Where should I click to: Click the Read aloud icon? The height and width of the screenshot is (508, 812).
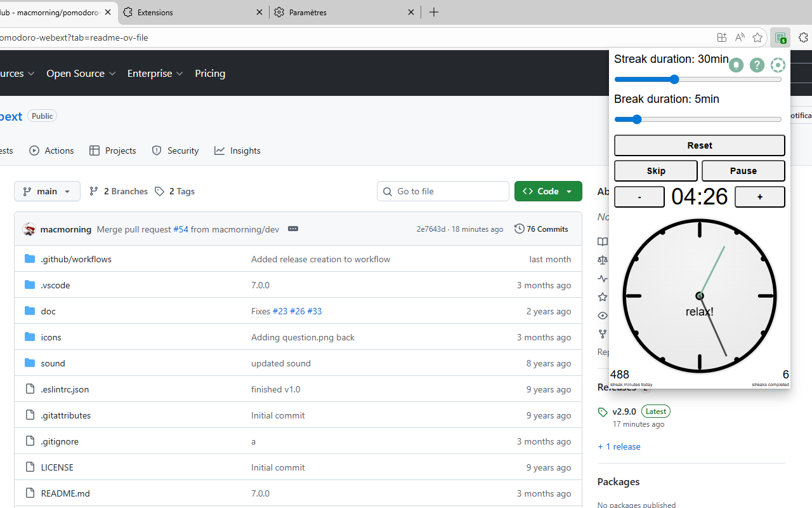click(x=740, y=37)
